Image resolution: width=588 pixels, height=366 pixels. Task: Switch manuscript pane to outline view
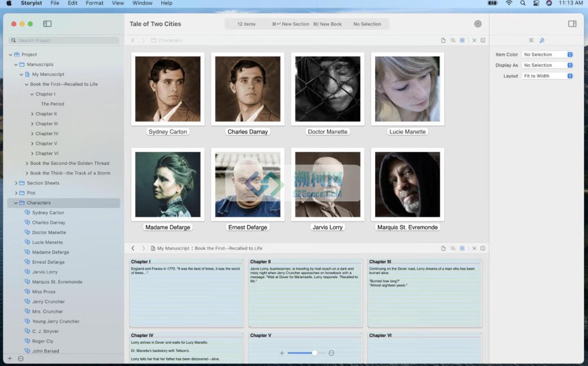pos(453,248)
